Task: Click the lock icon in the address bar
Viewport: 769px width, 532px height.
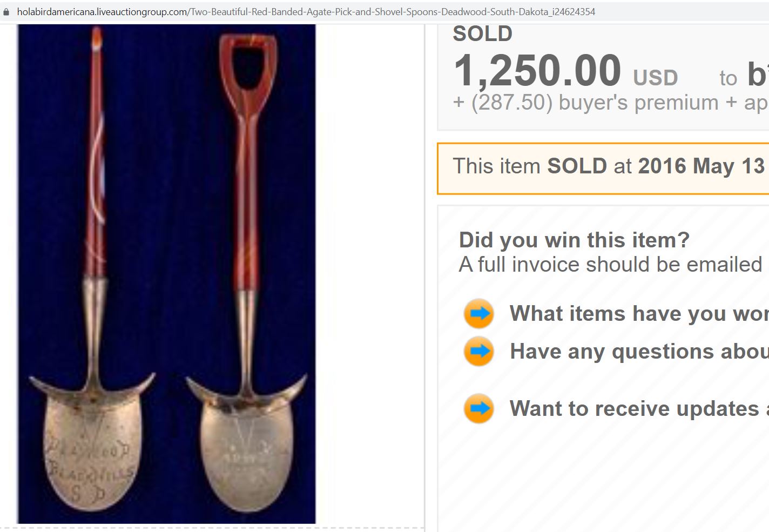Action: [x=6, y=12]
